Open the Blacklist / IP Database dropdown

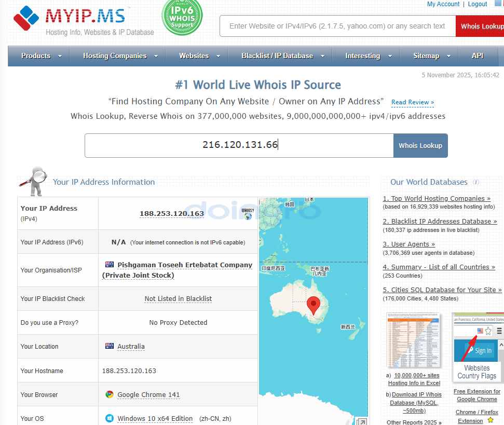(x=283, y=56)
